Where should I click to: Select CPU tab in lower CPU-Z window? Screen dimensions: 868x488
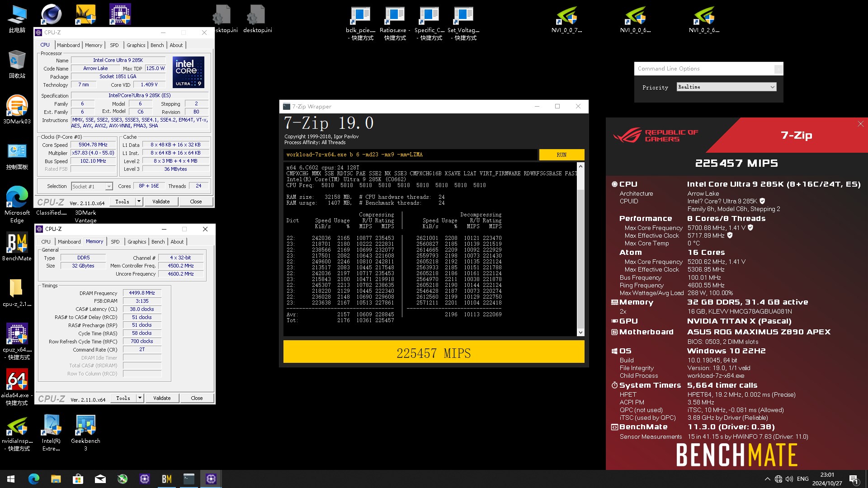(46, 242)
